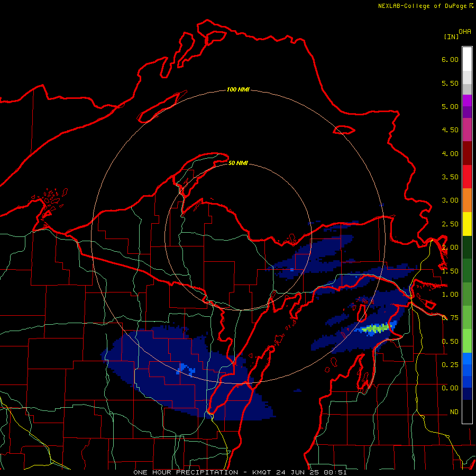Viewport: 476px width, 476px height.
Task: Click the light blue rain patch in Wisconsin
Action: [x=186, y=369]
